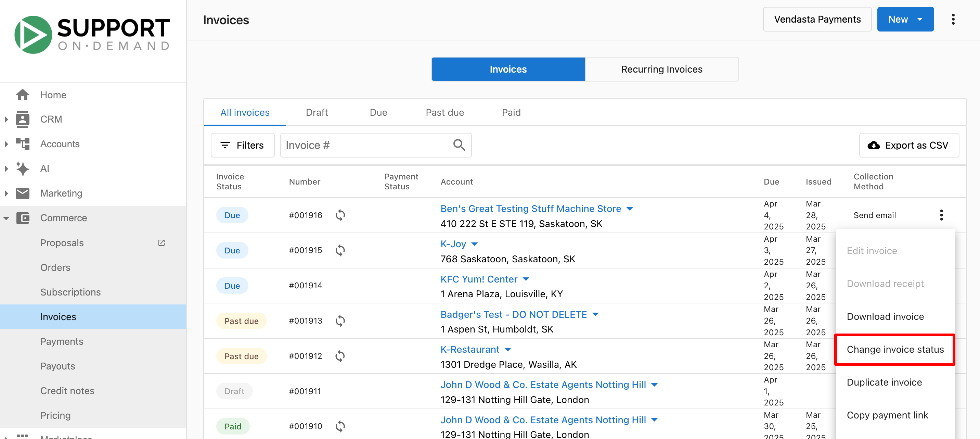Switch to Due invoices tab
This screenshot has height=439, width=980.
coord(378,112)
